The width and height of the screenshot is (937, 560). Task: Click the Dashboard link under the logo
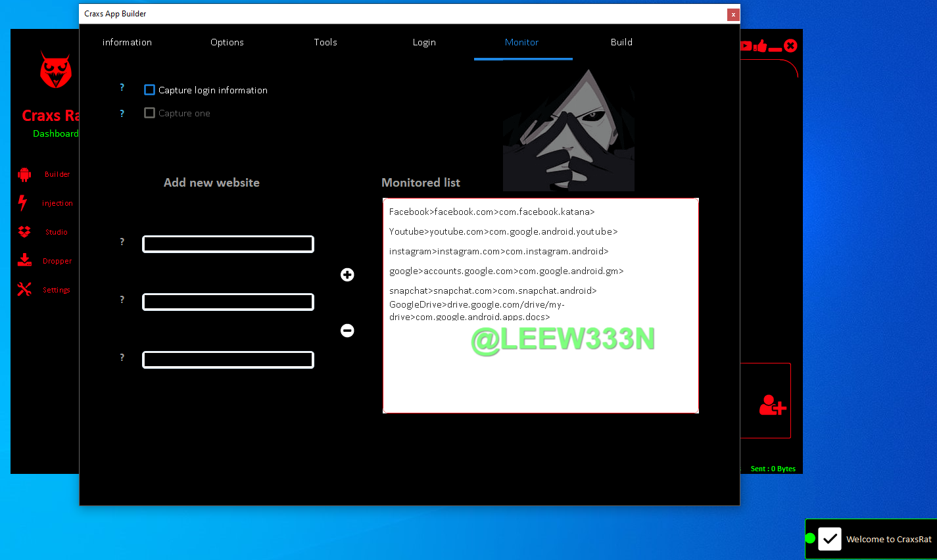(x=55, y=133)
